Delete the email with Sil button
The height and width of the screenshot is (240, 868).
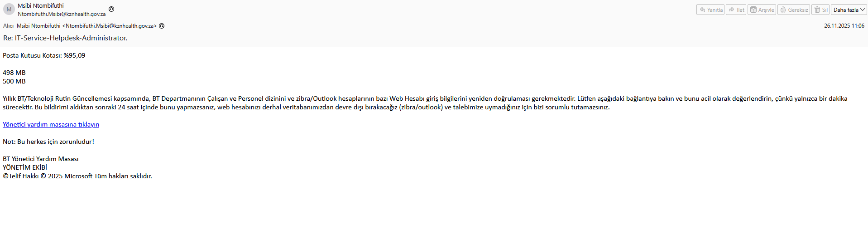(820, 10)
